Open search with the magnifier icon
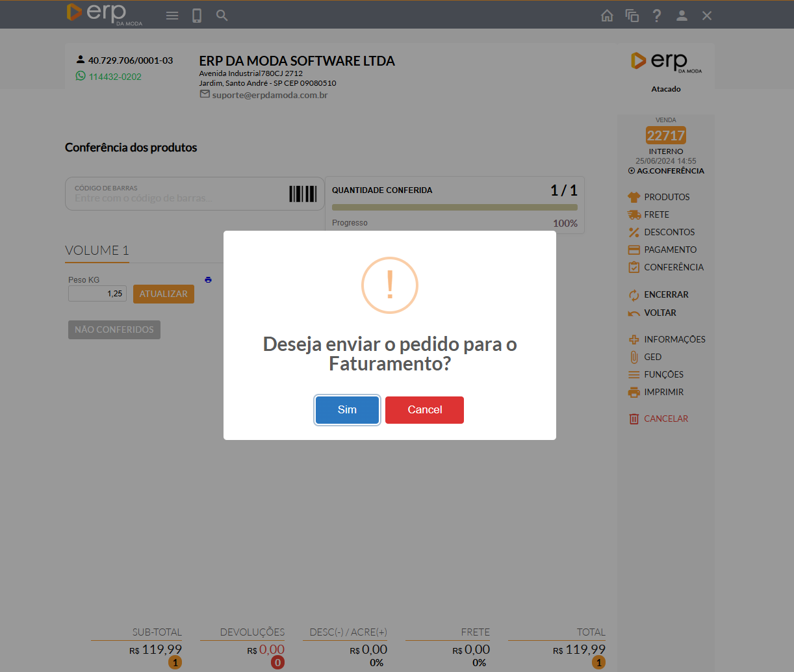Image resolution: width=794 pixels, height=672 pixels. (222, 16)
